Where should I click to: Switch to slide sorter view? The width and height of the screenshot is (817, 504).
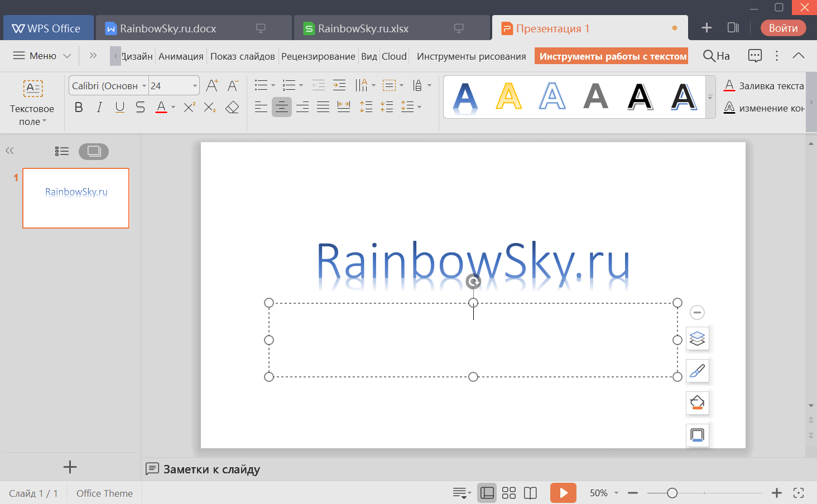point(509,493)
